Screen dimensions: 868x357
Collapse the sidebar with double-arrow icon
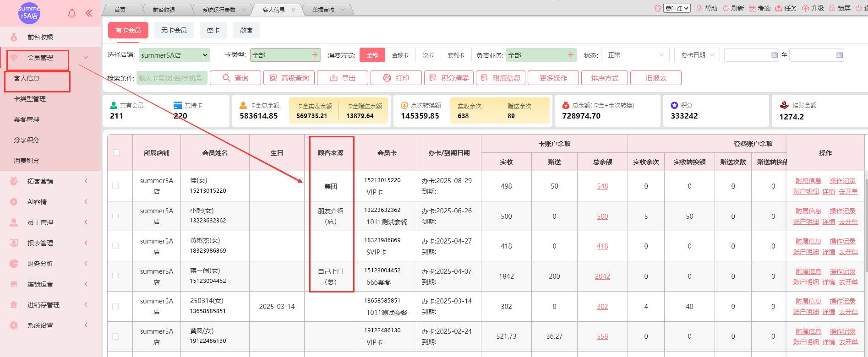89,13
